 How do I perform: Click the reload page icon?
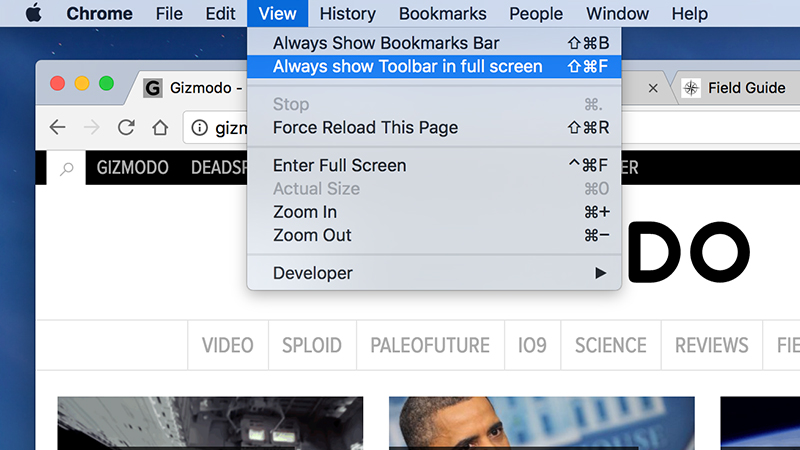click(x=126, y=127)
